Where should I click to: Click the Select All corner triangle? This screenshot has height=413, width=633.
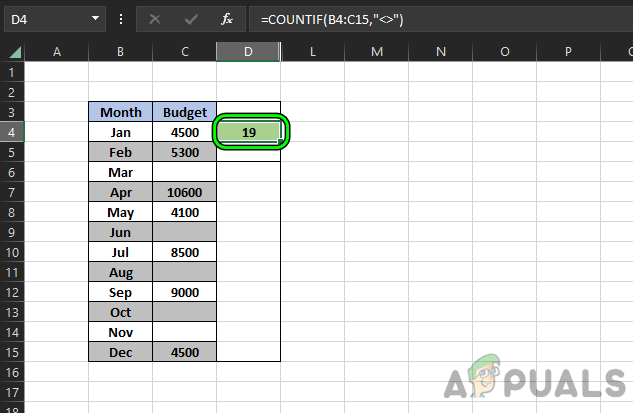coord(15,52)
